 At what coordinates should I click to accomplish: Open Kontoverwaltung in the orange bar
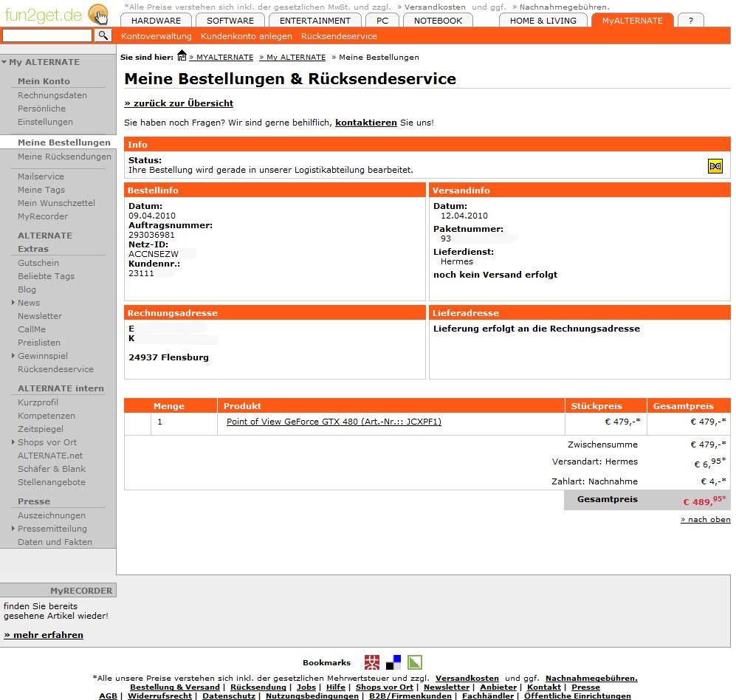(x=157, y=36)
